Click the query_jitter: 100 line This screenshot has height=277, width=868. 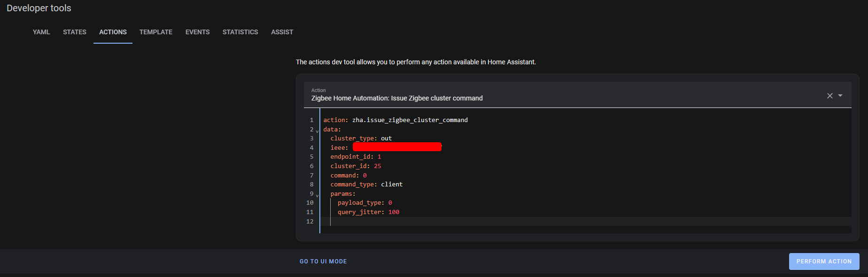point(368,212)
